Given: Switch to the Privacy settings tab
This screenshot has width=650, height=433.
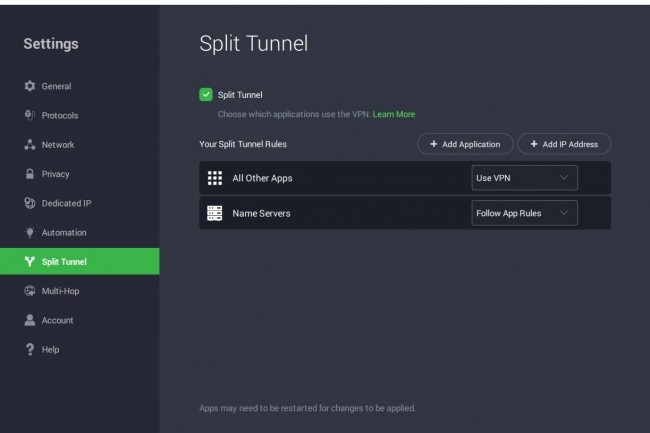Looking at the screenshot, I should 55,174.
